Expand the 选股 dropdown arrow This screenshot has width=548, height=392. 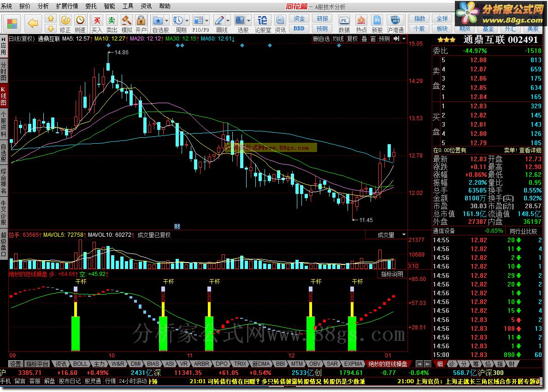248,20
